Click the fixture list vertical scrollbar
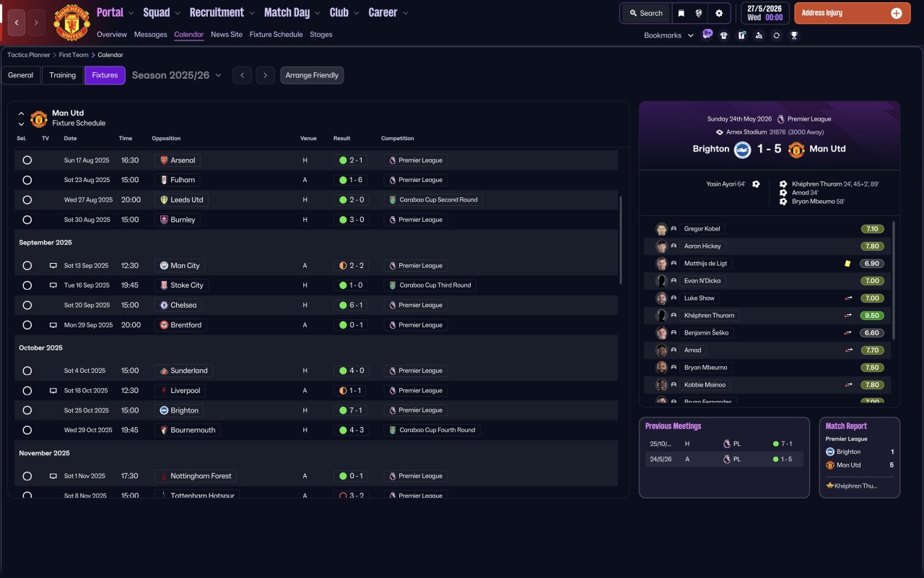 (621, 239)
